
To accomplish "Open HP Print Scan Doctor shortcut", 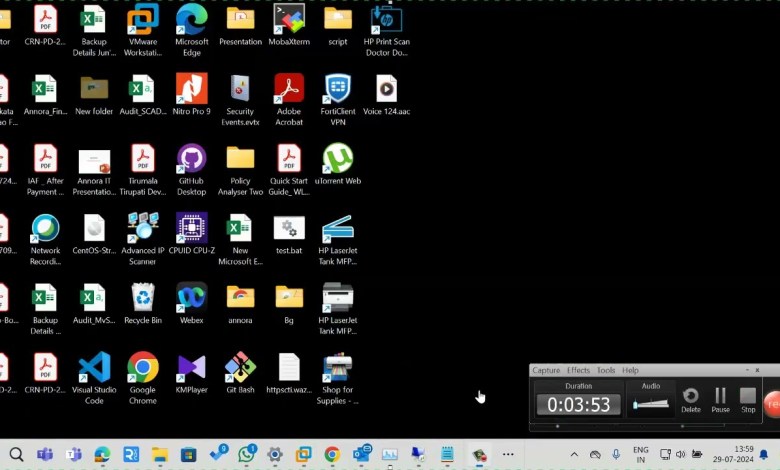I will pyautogui.click(x=387, y=30).
